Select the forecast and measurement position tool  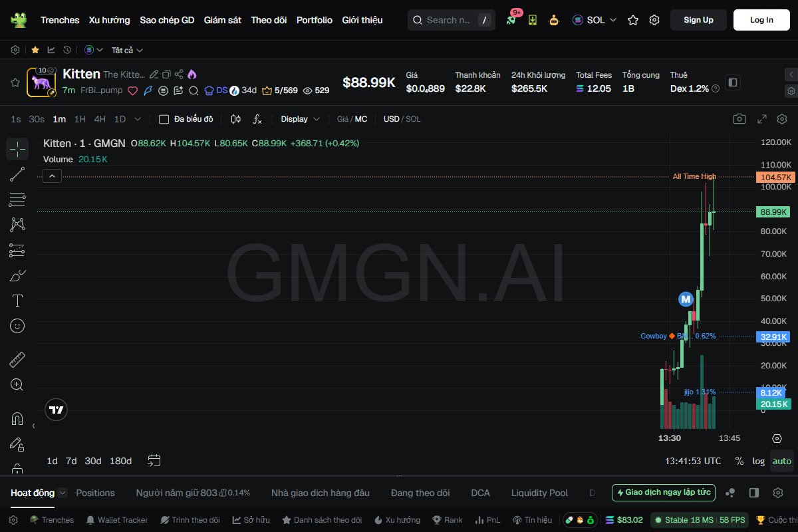pyautogui.click(x=17, y=250)
